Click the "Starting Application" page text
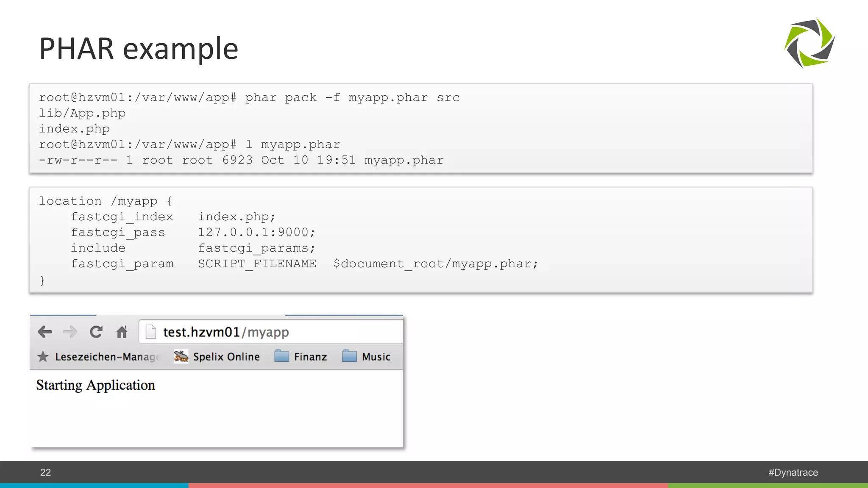The height and width of the screenshot is (488, 868). click(x=95, y=385)
